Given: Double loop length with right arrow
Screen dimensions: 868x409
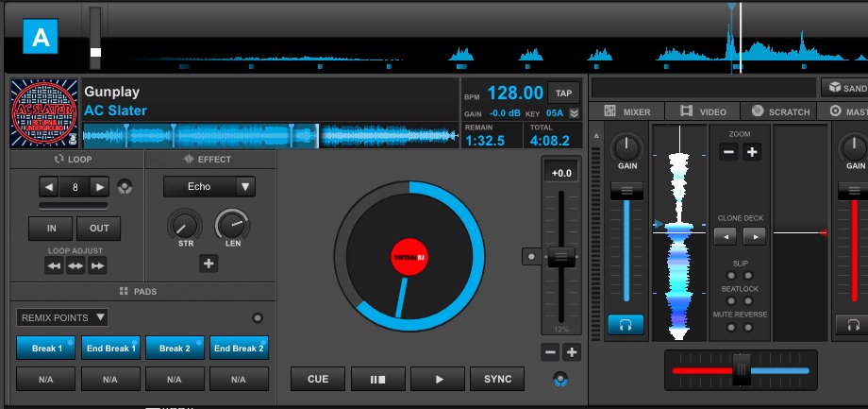Looking at the screenshot, I should tap(100, 187).
